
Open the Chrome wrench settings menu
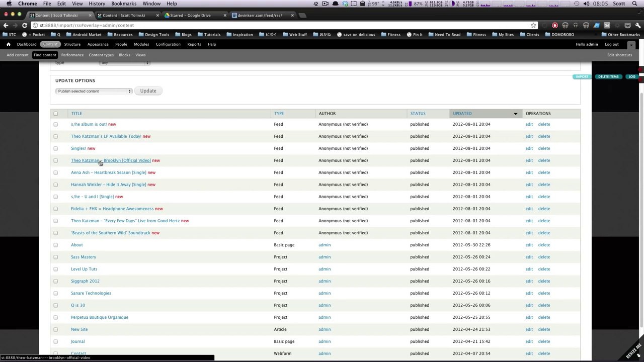[638, 25]
